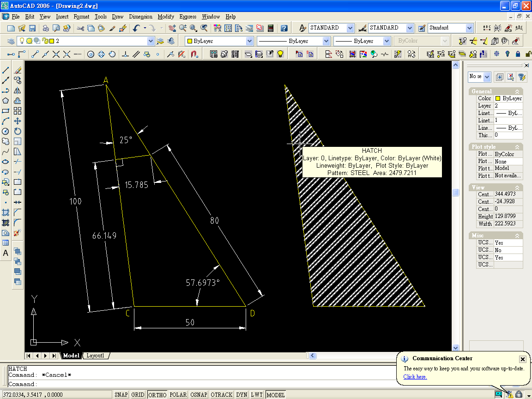The image size is (532, 399).
Task: Click the Explode tool icon
Action: pyautogui.click(x=18, y=233)
